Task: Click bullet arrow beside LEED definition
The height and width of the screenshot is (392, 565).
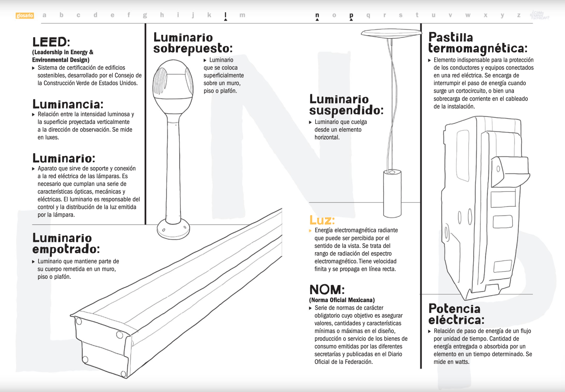Action: point(34,68)
